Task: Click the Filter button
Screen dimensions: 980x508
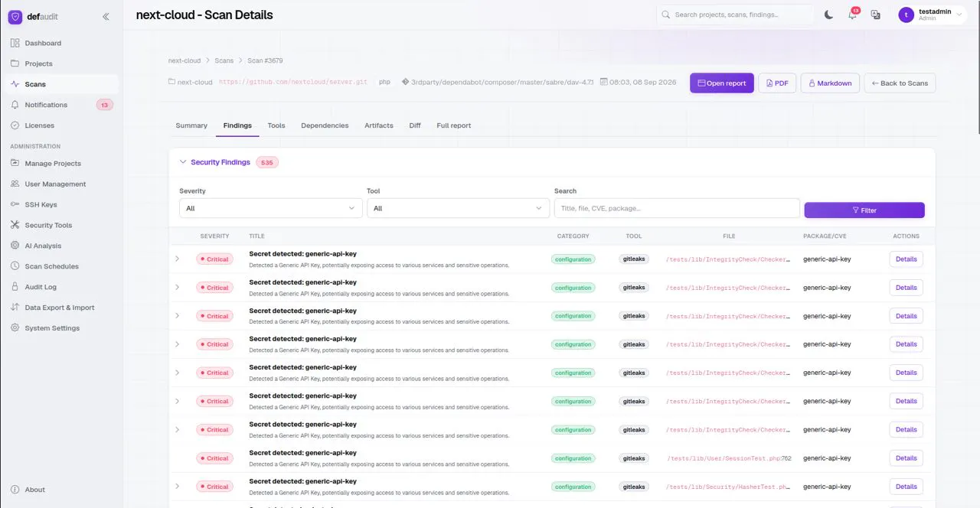Action: (864, 210)
